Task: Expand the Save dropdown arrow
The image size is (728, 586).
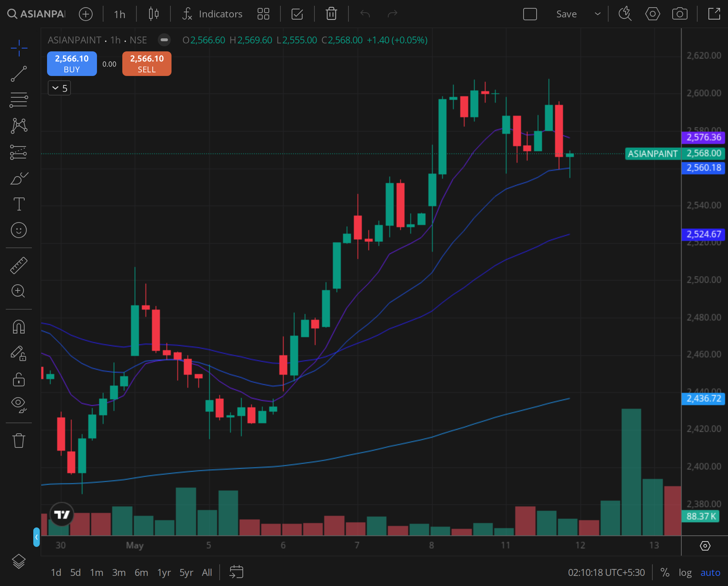Action: (598, 14)
